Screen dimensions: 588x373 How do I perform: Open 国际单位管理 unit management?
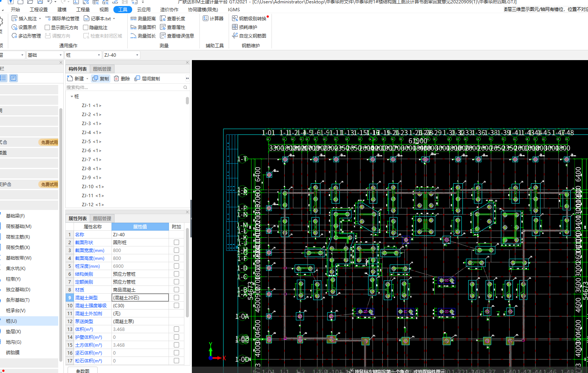(62, 18)
